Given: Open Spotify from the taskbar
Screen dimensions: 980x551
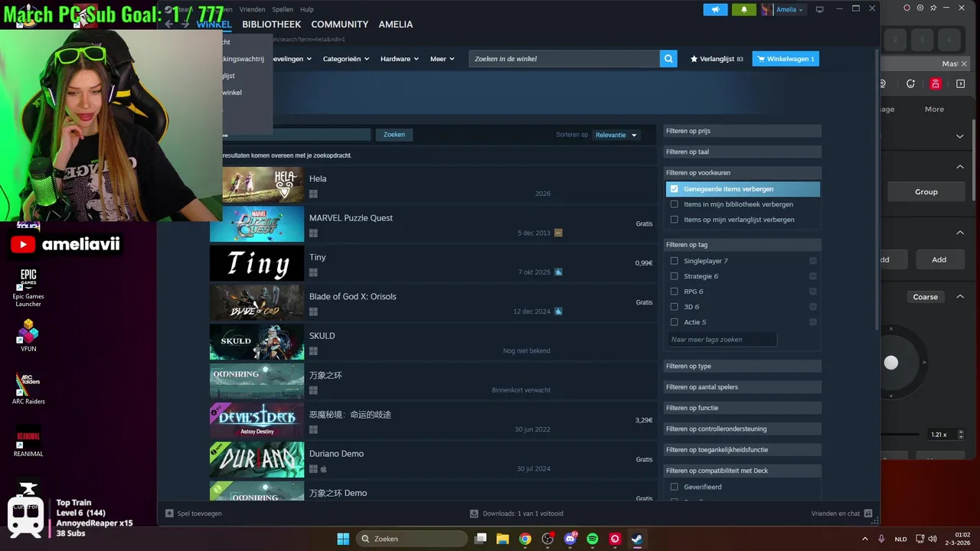Looking at the screenshot, I should click(x=592, y=539).
